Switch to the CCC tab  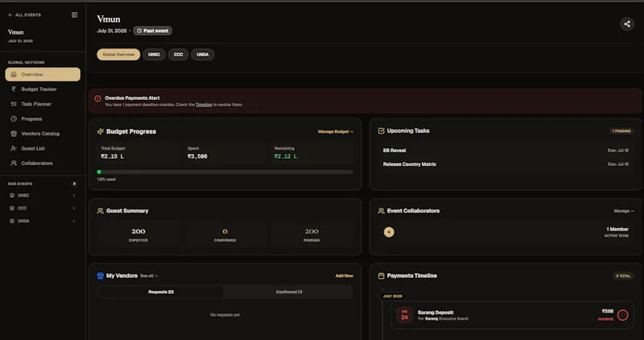tap(178, 54)
